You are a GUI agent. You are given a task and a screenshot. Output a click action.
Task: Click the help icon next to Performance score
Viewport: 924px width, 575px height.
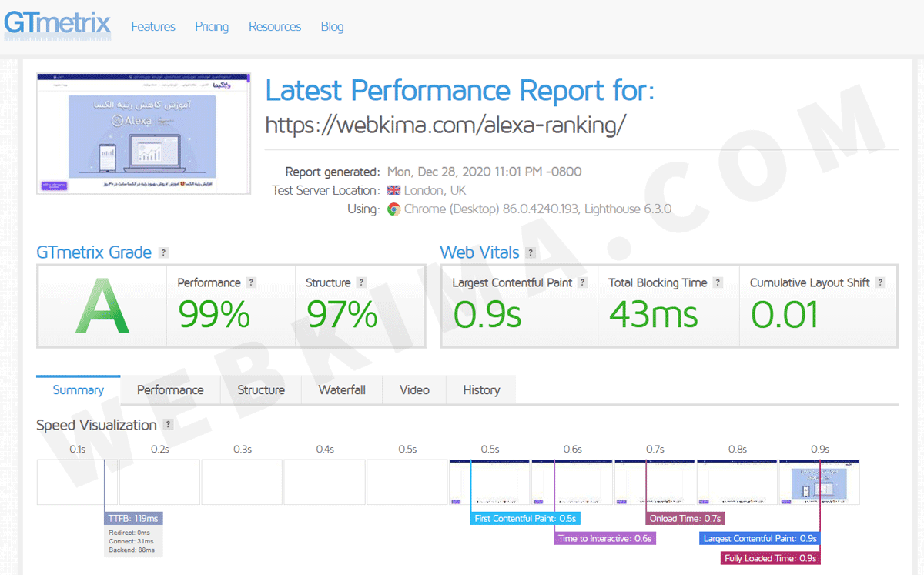click(x=251, y=282)
